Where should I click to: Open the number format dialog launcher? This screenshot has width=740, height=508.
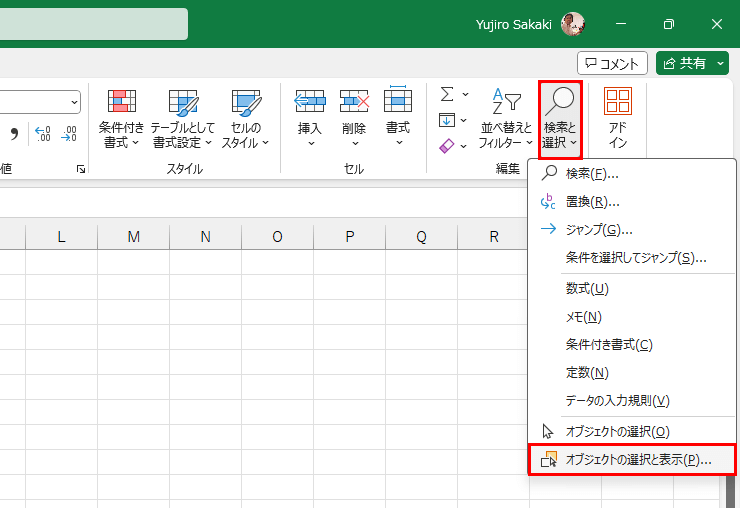(x=81, y=169)
